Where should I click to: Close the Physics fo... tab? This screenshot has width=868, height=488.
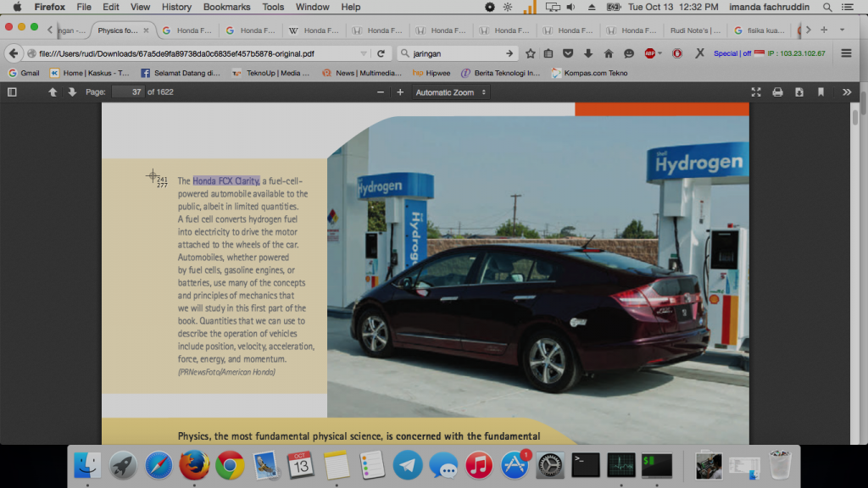(x=146, y=30)
